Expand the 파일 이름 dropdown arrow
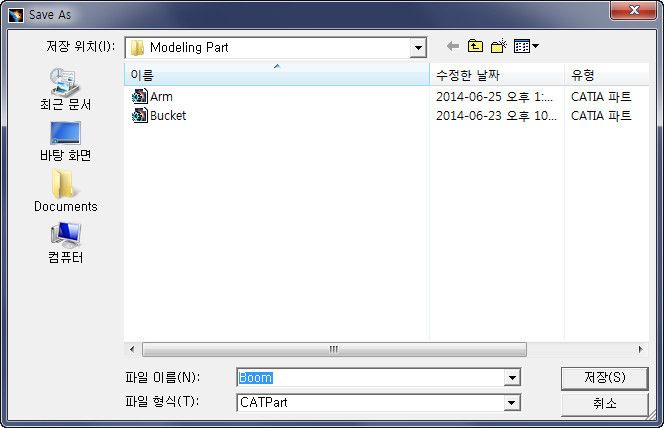The width and height of the screenshot is (664, 428). [512, 378]
